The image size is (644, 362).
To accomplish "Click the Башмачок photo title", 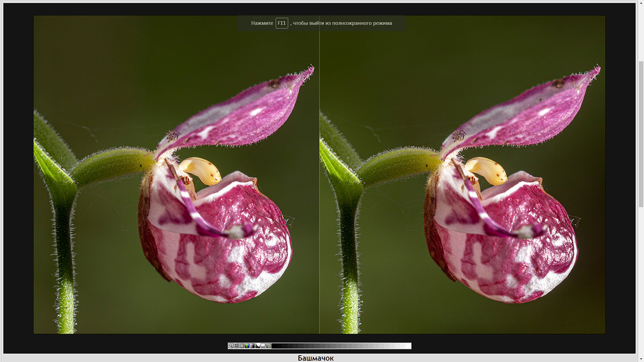I will [316, 358].
